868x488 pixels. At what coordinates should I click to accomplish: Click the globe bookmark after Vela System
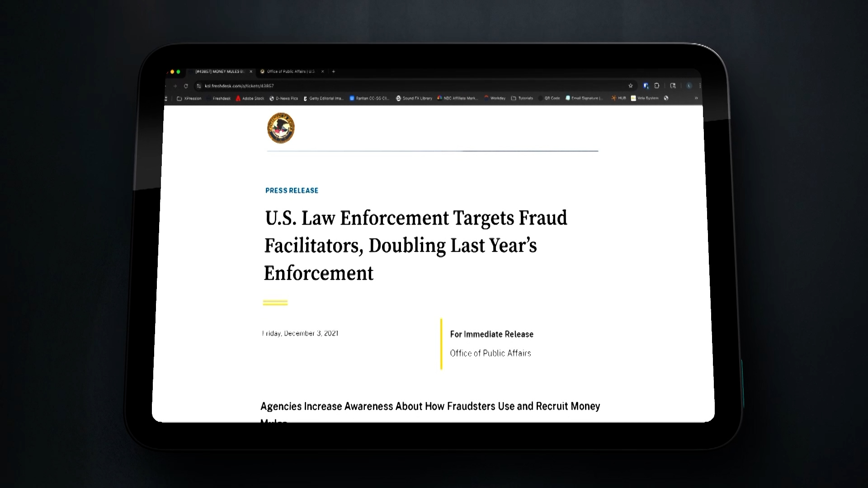coord(666,98)
